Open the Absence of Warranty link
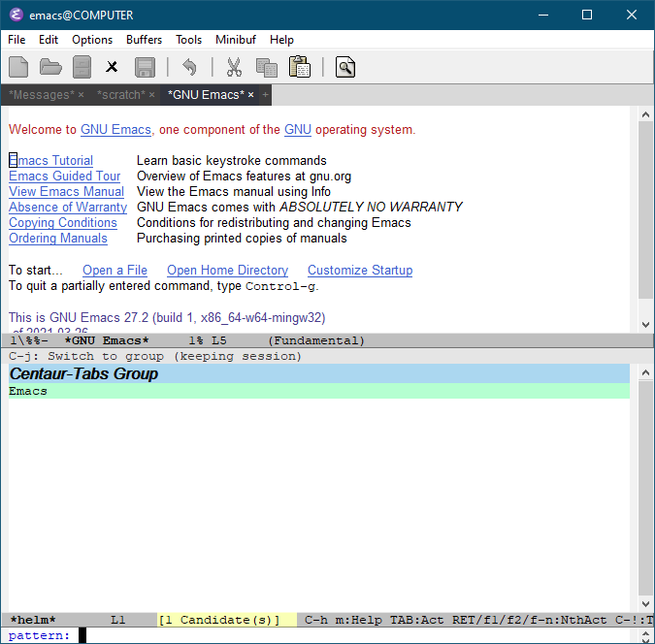 [68, 207]
